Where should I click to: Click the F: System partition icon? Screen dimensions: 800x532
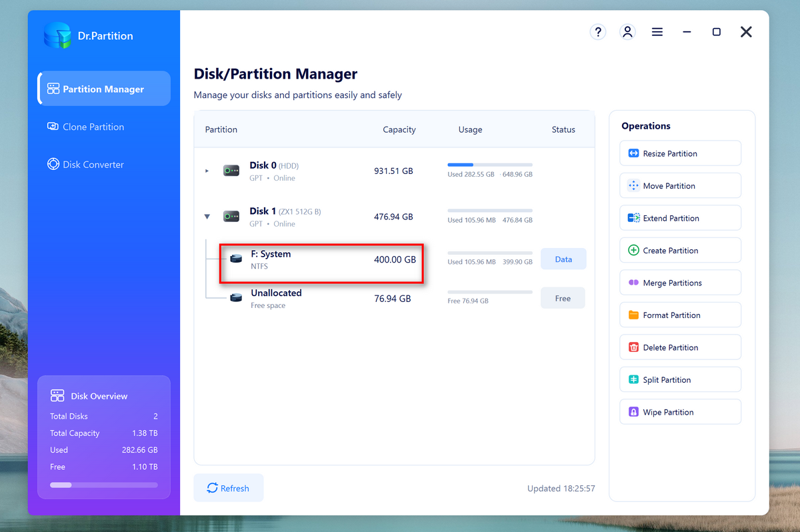(236, 259)
